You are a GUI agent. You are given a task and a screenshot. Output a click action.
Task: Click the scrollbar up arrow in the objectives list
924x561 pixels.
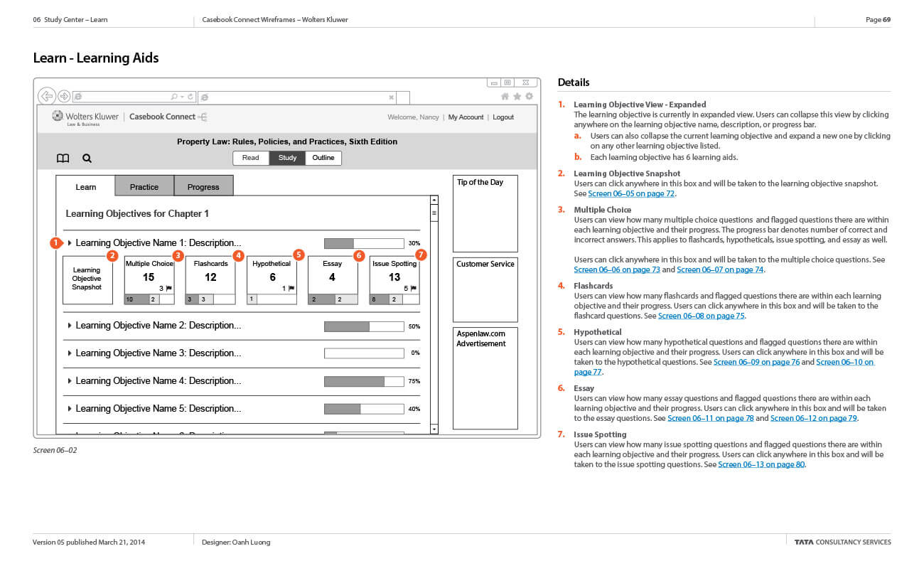pyautogui.click(x=434, y=201)
